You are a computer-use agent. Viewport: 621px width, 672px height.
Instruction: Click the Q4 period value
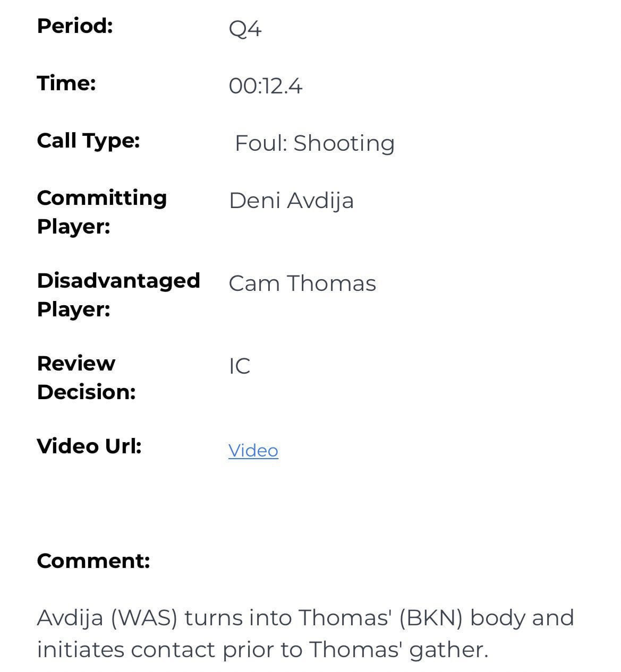pos(245,29)
